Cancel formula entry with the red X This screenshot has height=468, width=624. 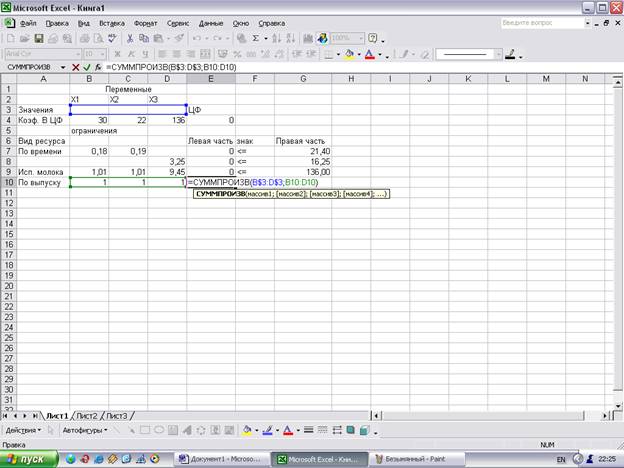point(75,67)
